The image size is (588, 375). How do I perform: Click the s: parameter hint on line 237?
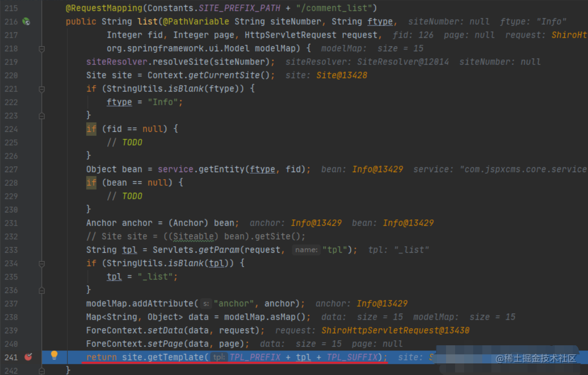pyautogui.click(x=206, y=304)
